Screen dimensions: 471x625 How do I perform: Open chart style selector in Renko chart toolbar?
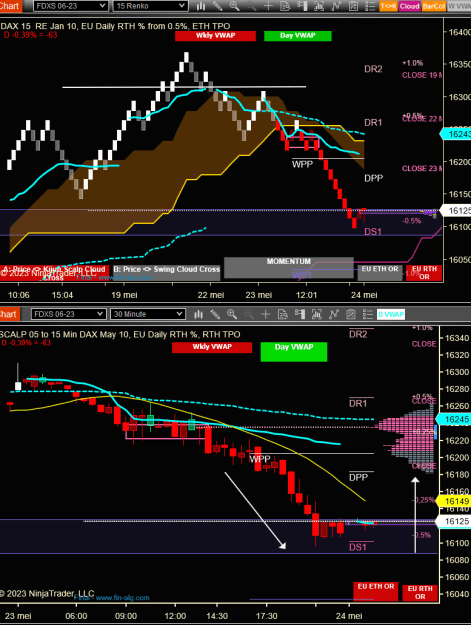200,6
